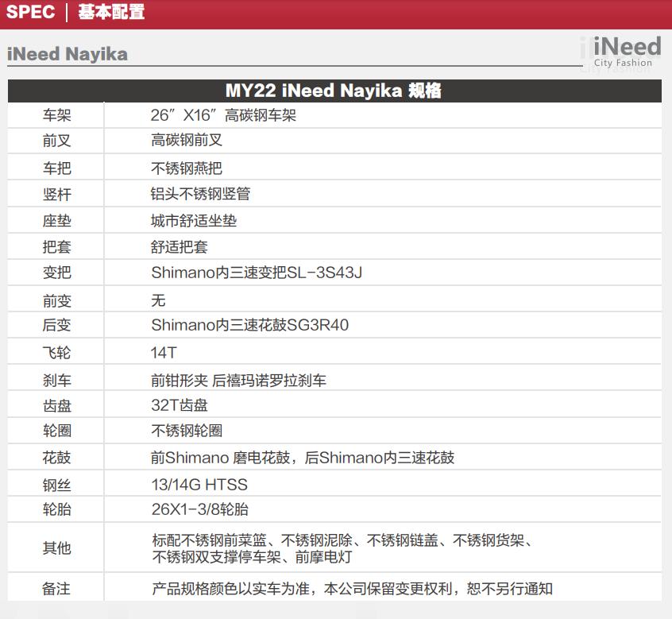Select the 竖杆 row label
Viewport: 672px width, 619px height.
click(x=56, y=194)
